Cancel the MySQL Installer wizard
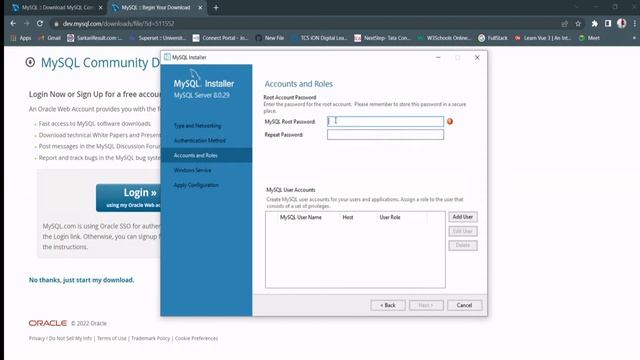Screen dimensions: 640x360 coord(464,305)
